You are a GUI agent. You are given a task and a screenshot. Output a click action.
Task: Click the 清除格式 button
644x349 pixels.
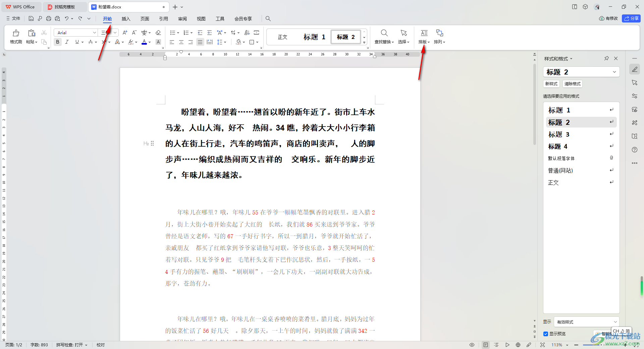point(572,84)
